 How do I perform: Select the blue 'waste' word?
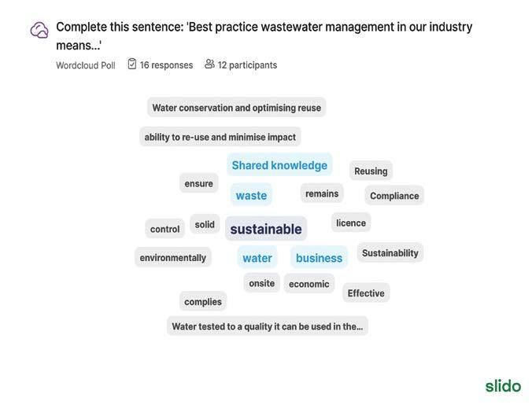click(x=251, y=196)
